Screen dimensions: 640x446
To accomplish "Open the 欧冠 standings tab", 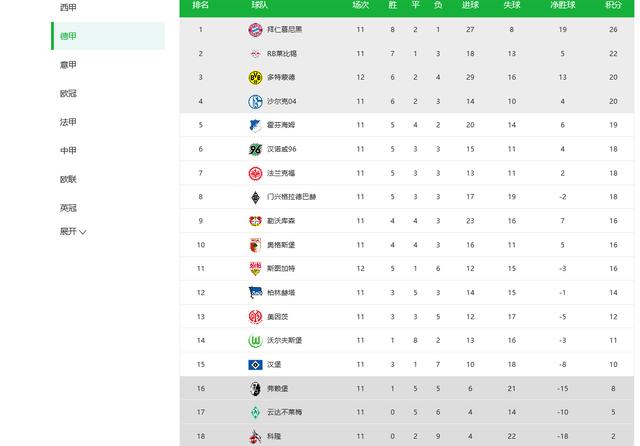I will (x=68, y=93).
